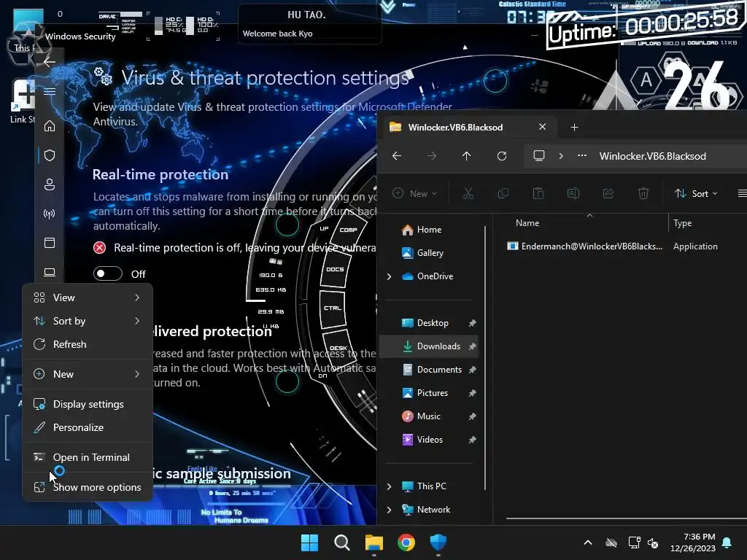Open the New dropdown in Explorer
The image size is (747, 560).
[414, 193]
